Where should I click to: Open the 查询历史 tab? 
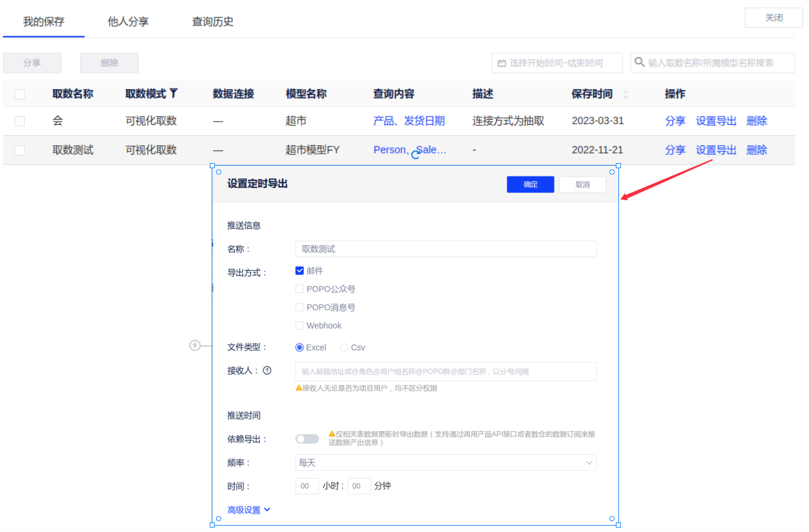pyautogui.click(x=213, y=22)
